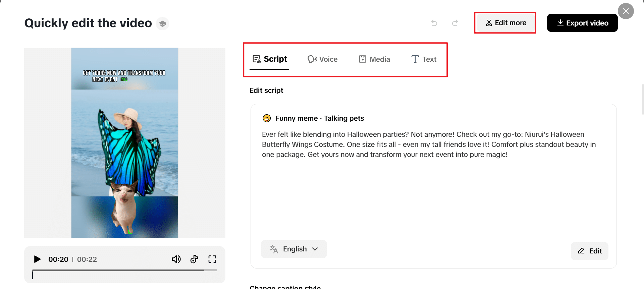Click the Edit more button
The height and width of the screenshot is (295, 644).
505,23
